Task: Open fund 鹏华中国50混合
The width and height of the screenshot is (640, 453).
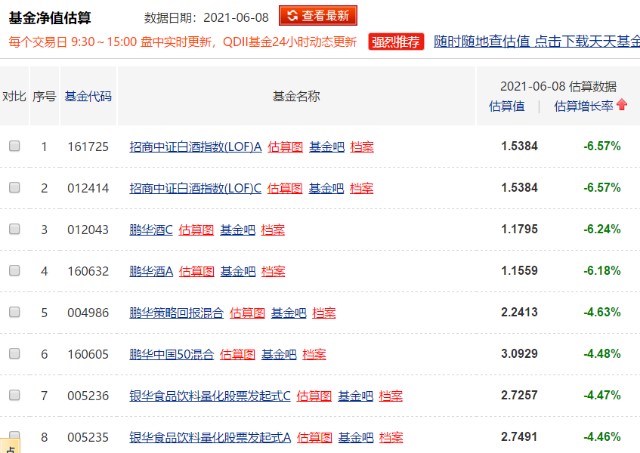Action: click(x=172, y=354)
